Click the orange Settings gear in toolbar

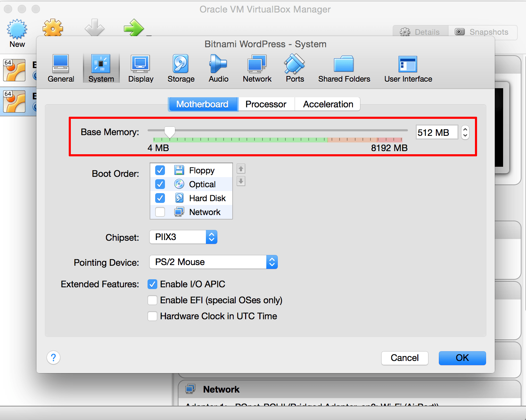[53, 28]
